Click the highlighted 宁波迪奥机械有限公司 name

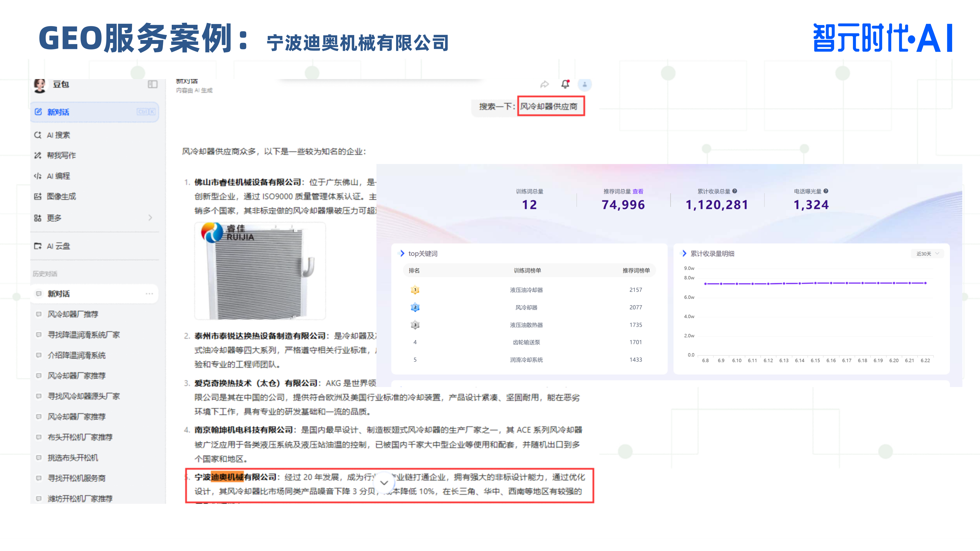pos(236,477)
